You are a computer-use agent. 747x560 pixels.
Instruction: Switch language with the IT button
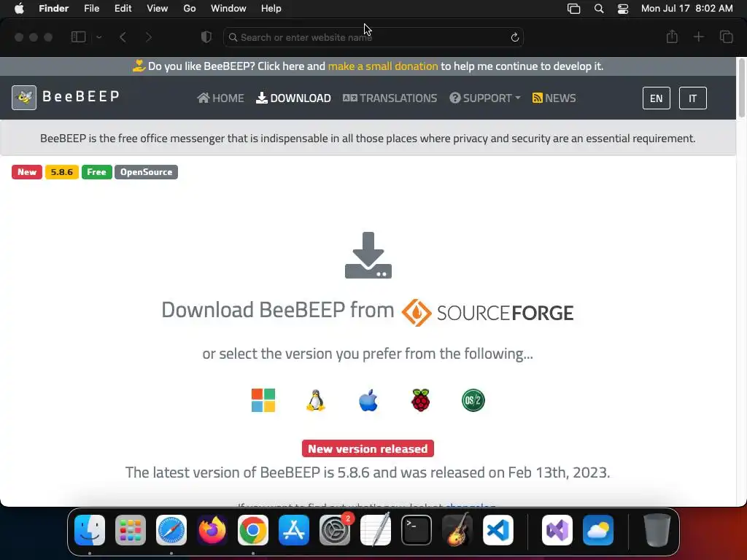693,98
